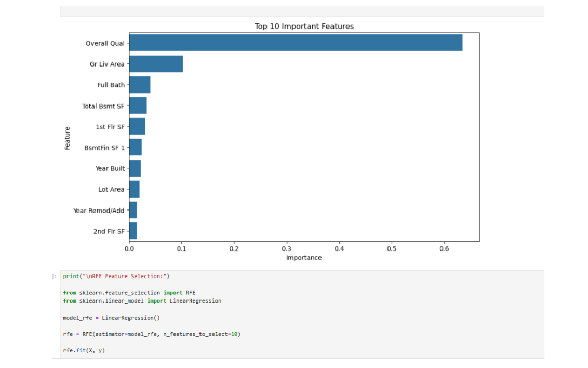588x368 pixels.
Task: Click the n_features_to_select value 10
Action: pos(234,334)
